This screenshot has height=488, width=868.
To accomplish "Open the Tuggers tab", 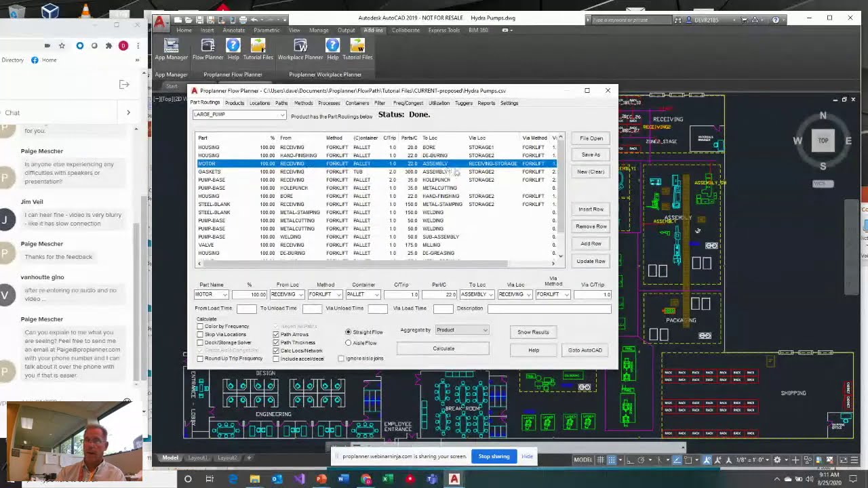I will point(463,103).
